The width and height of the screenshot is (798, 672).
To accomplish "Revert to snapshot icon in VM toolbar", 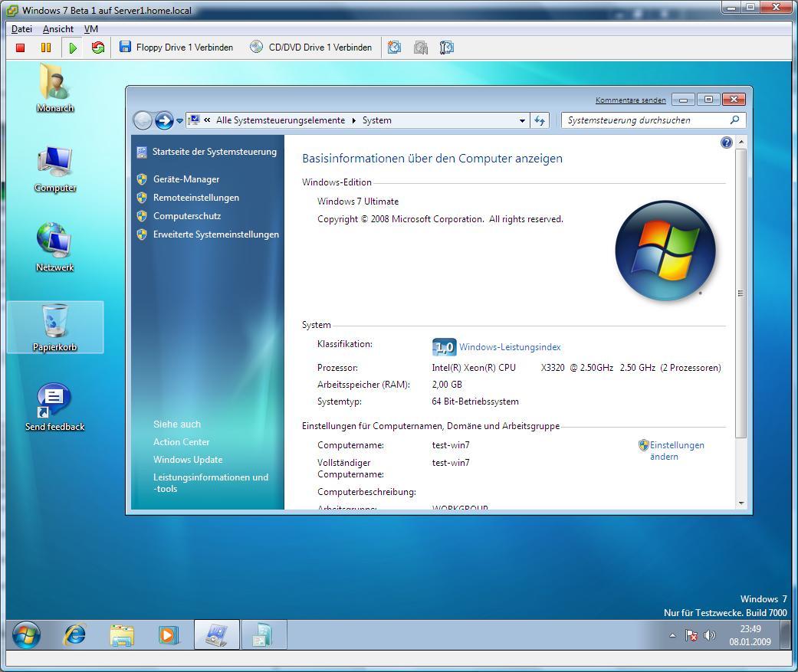I will coord(421,48).
